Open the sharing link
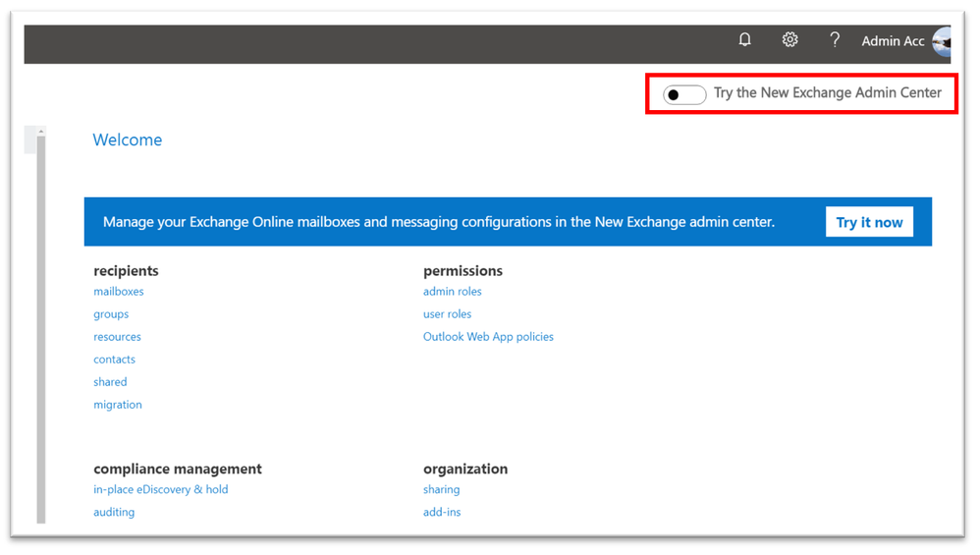The image size is (980, 555). click(x=441, y=489)
